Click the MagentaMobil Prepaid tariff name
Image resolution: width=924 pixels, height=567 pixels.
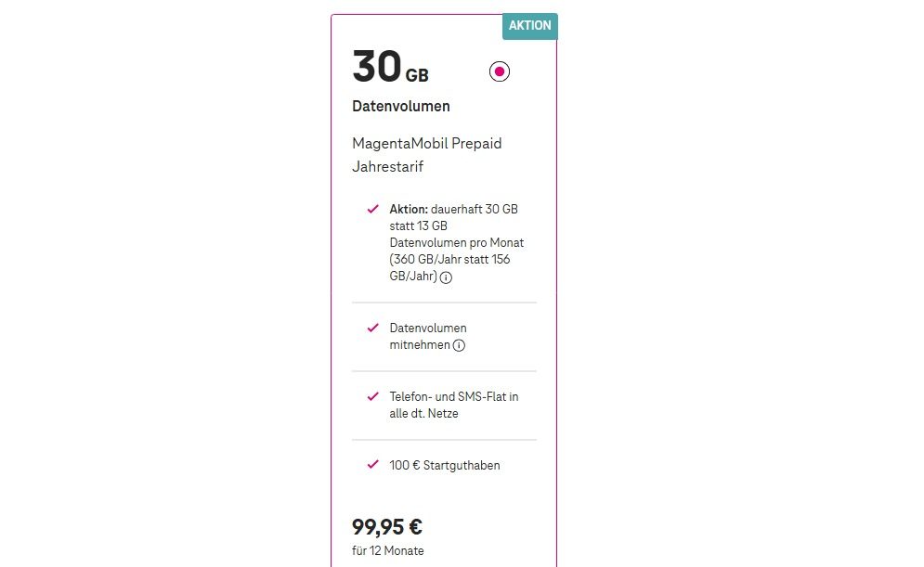(427, 144)
